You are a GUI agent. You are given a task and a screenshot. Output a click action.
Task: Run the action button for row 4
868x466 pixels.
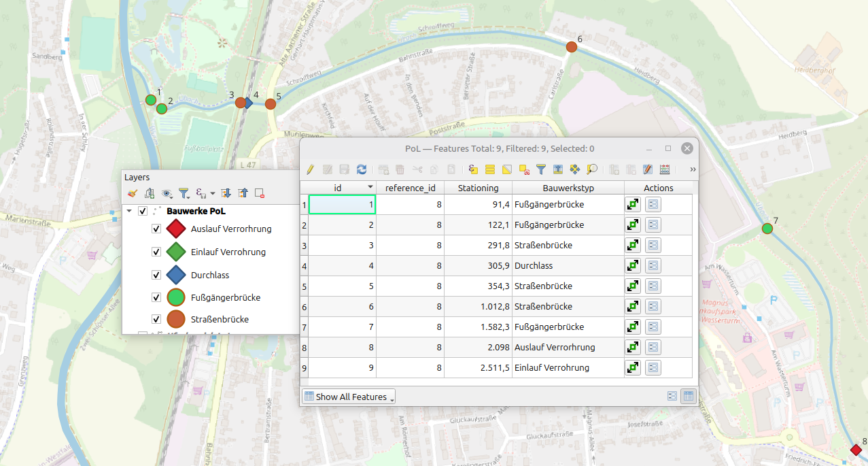point(633,265)
